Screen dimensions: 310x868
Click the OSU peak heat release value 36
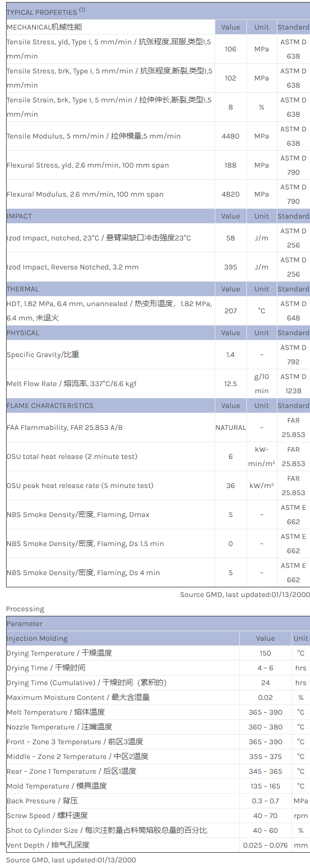[231, 485]
